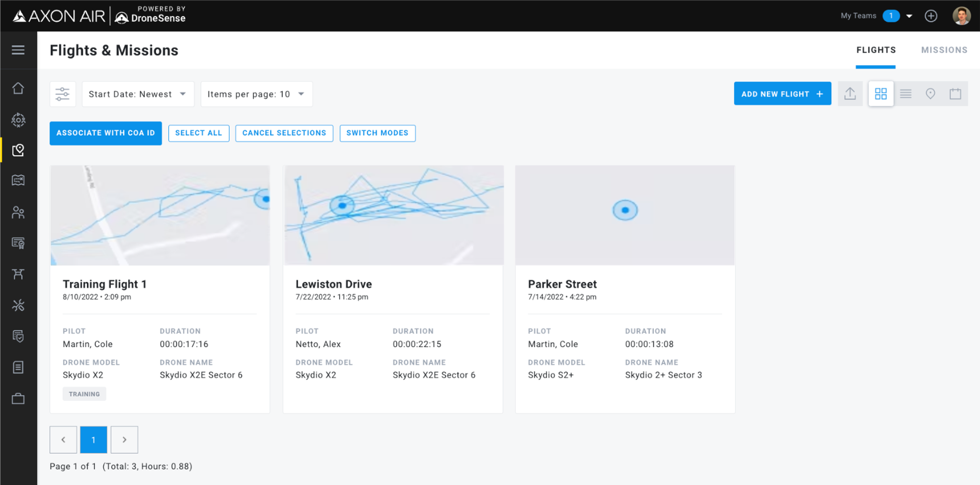Expand the My Teams dropdown arrow
Screen dimensions: 980x485
(909, 16)
